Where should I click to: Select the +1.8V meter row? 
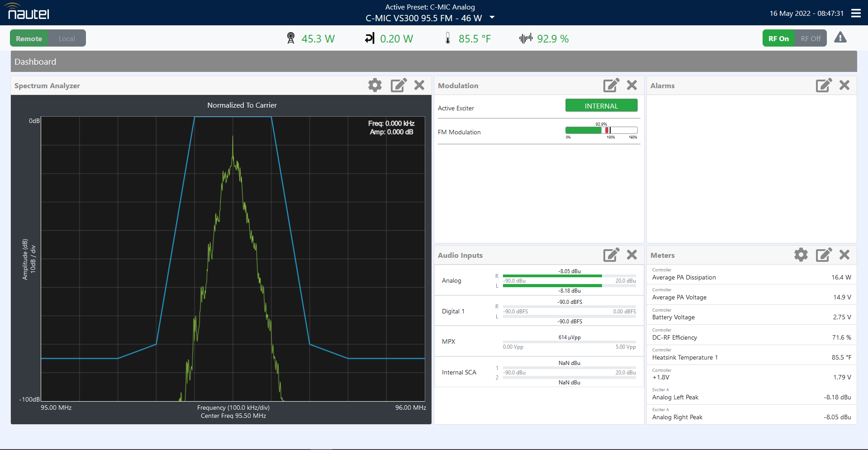pyautogui.click(x=751, y=374)
